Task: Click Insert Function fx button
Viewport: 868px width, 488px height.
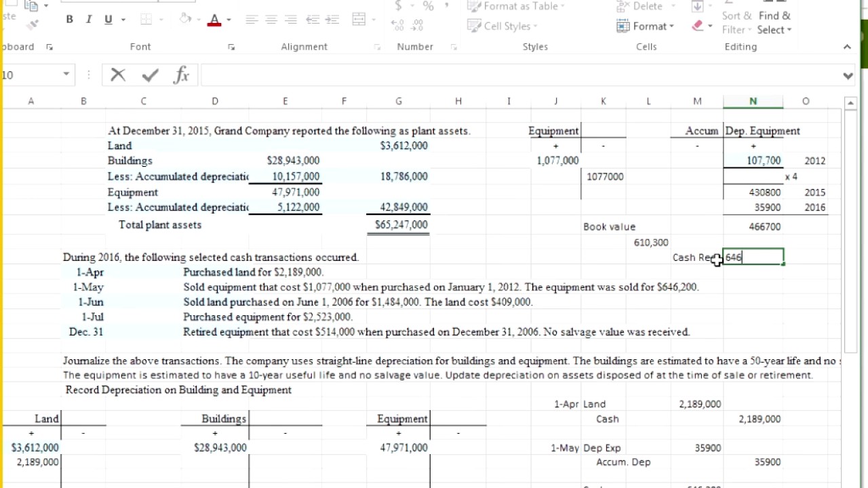Action: click(181, 75)
